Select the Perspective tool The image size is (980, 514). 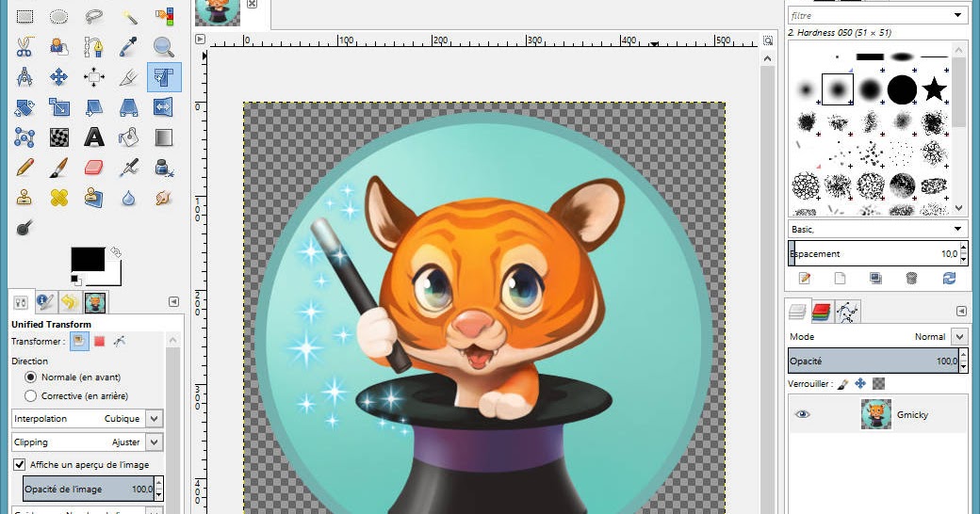pos(129,107)
